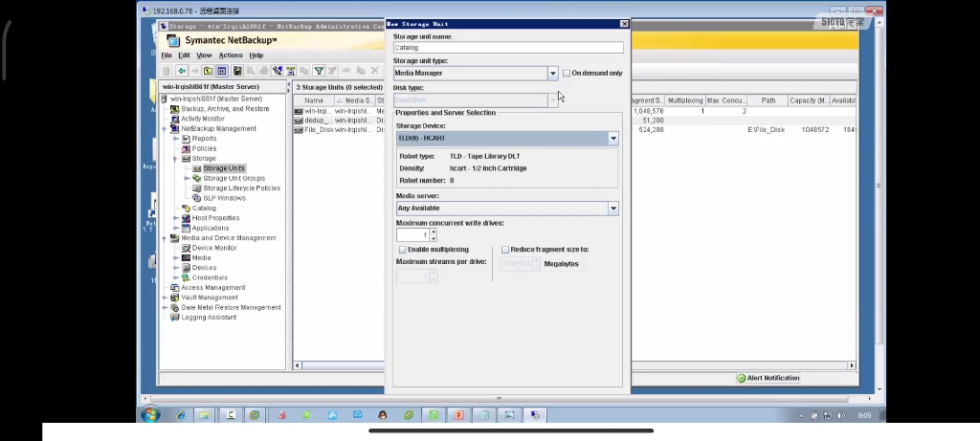Collapse the NetBackup Management tree node
Viewport: 980px width, 441px height.
coord(165,129)
